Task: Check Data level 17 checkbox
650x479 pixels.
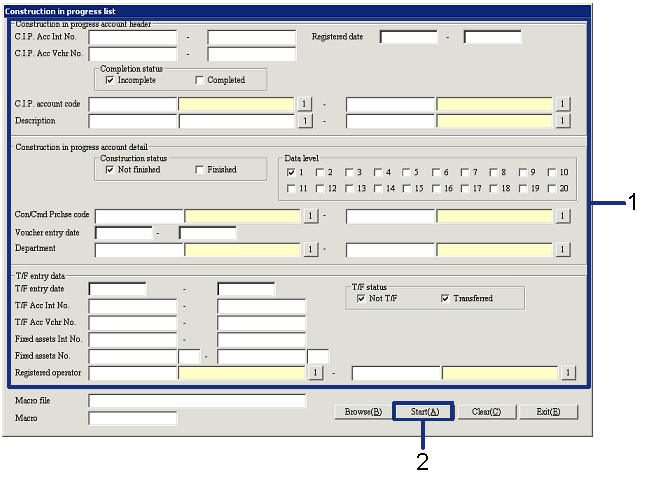Action: pos(465,189)
